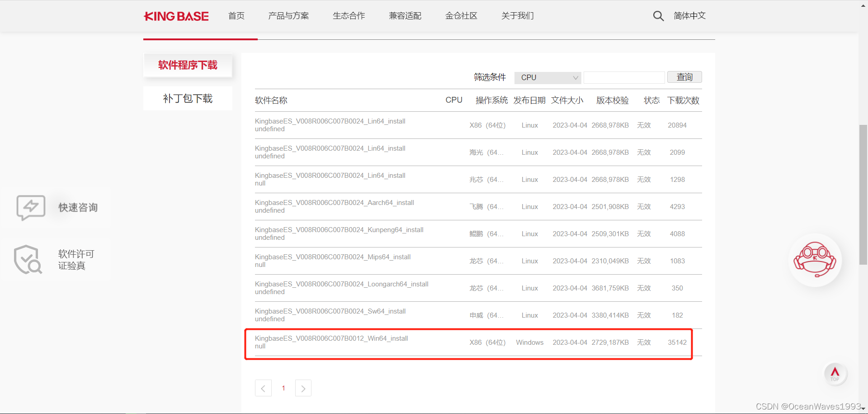
Task: Click the back-to-top arrow button
Action: tap(835, 374)
